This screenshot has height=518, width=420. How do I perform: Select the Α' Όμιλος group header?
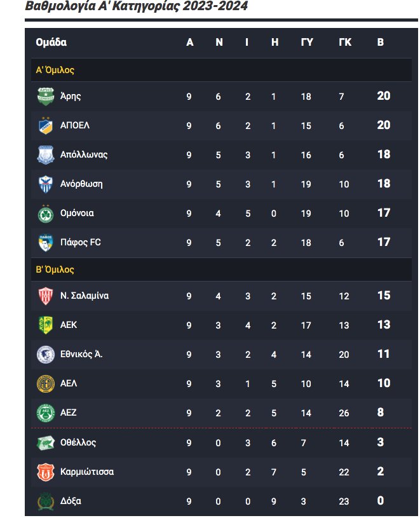pos(221,70)
